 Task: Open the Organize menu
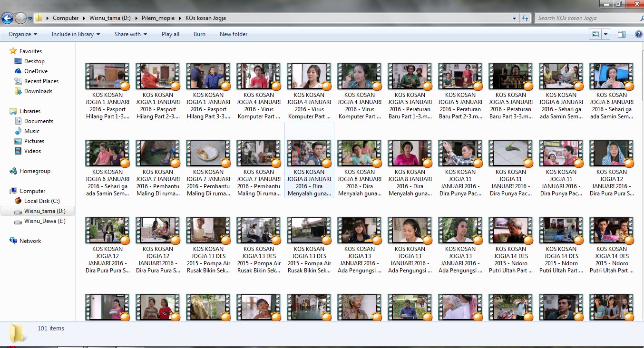pyautogui.click(x=22, y=34)
